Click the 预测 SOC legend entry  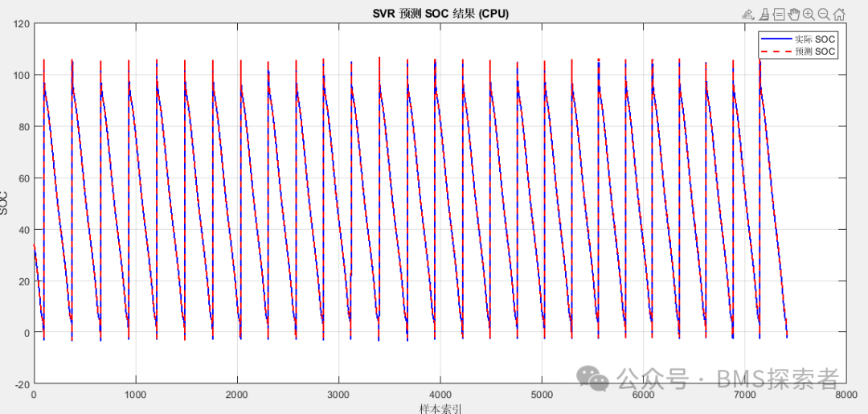[815, 51]
